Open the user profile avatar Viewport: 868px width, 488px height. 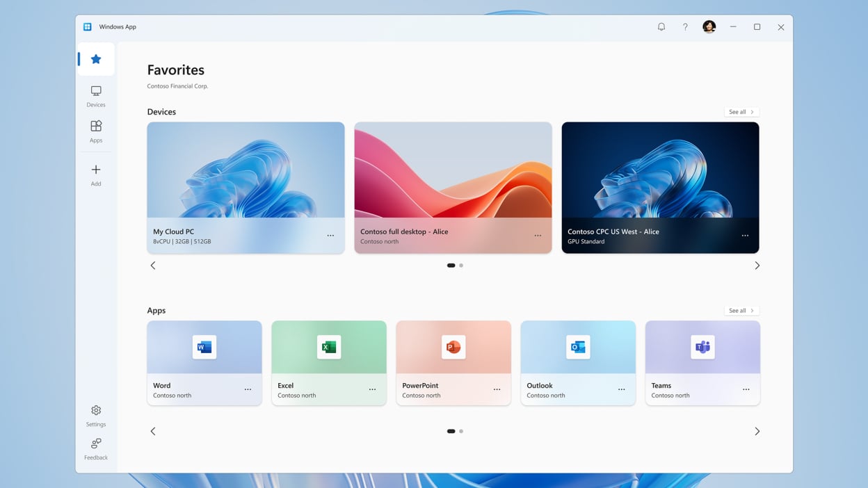[709, 27]
